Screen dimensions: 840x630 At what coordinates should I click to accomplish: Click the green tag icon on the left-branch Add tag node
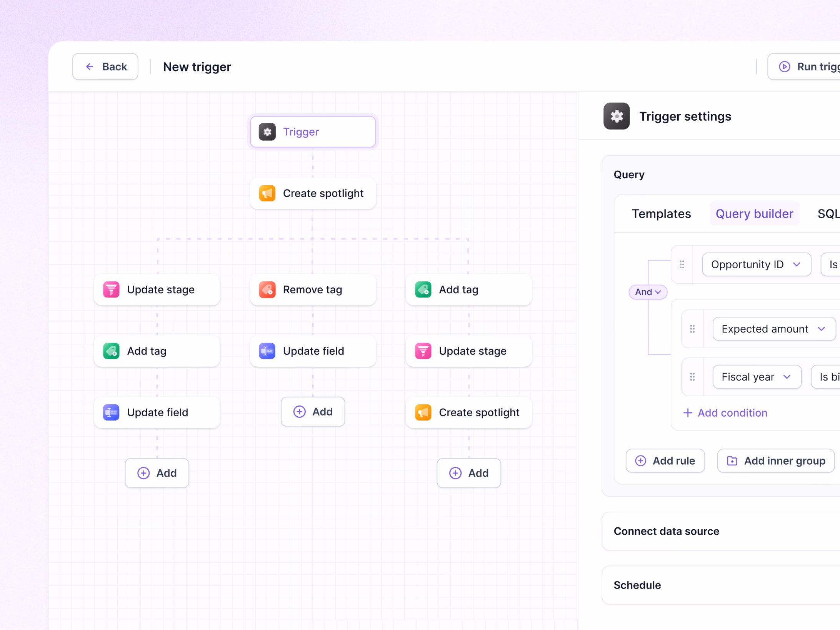tap(111, 351)
